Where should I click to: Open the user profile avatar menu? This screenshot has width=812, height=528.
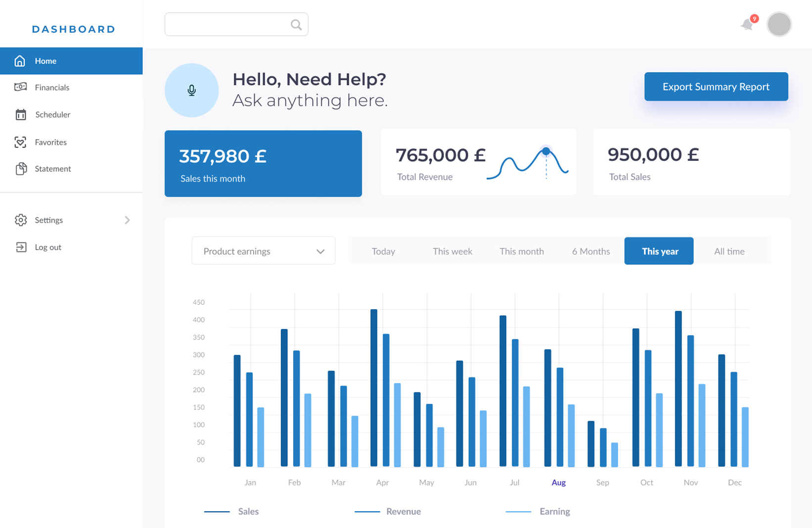point(779,24)
